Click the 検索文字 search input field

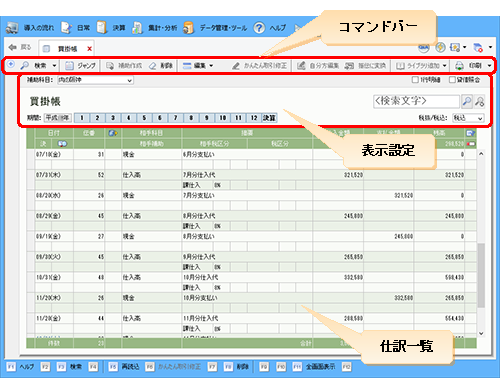pos(416,101)
